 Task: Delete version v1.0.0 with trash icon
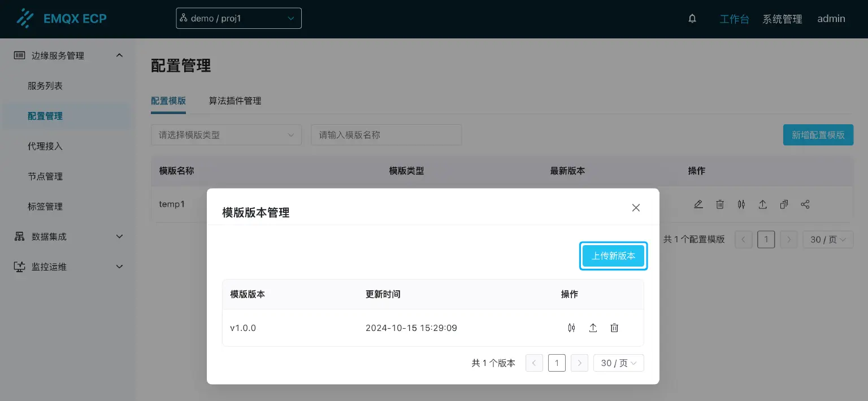click(614, 328)
